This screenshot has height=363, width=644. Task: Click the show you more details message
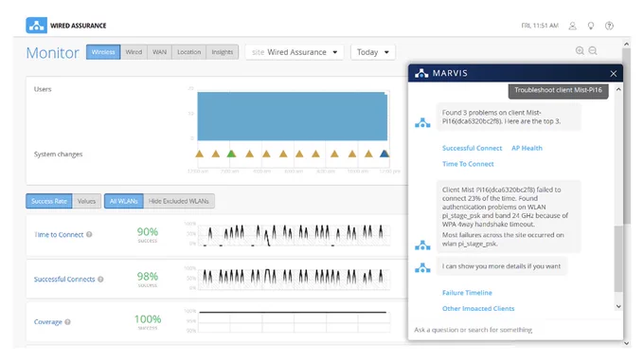[501, 266]
